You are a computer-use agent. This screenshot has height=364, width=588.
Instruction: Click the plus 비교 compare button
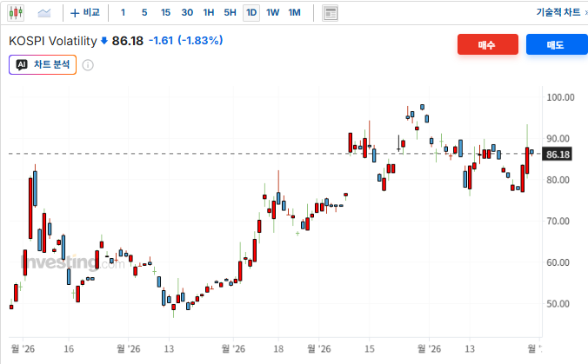(85, 13)
